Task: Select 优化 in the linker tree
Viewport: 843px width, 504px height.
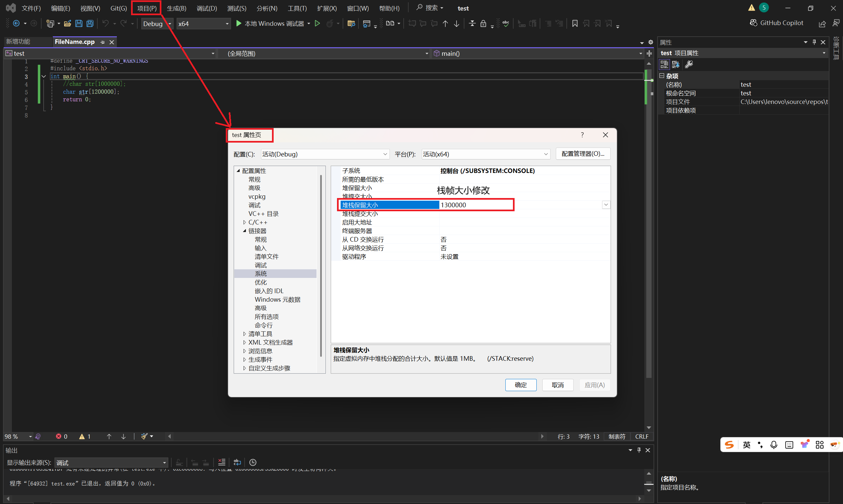Action: [260, 282]
